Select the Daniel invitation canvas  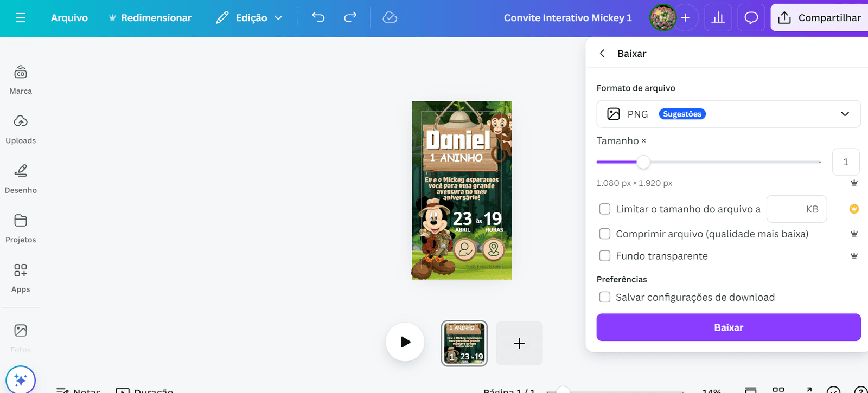coord(462,190)
